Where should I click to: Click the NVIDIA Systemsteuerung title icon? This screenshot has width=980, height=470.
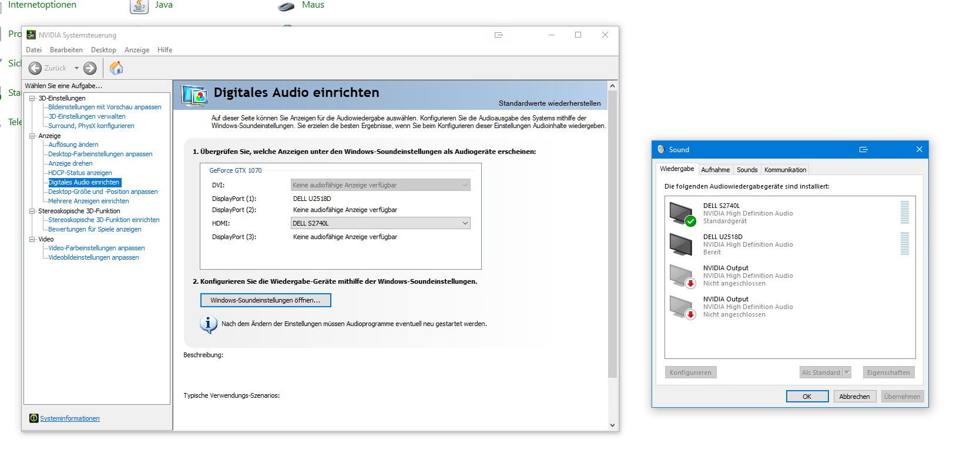tap(31, 35)
